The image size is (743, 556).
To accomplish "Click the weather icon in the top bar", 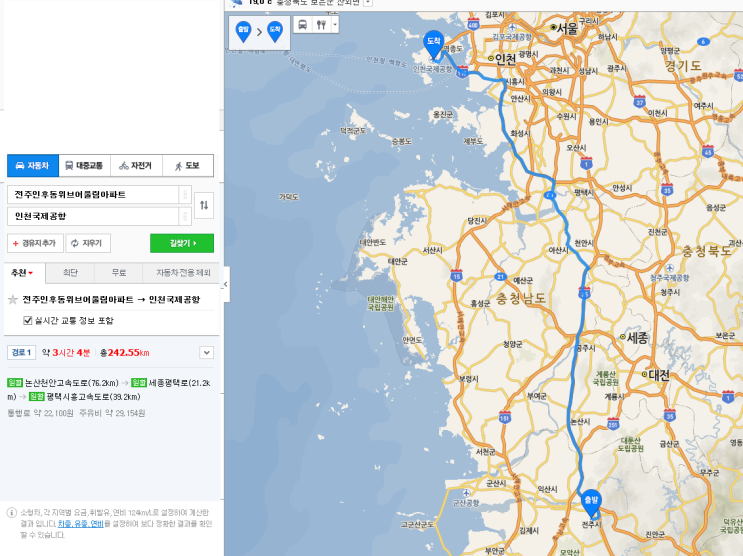I will (236, 3).
